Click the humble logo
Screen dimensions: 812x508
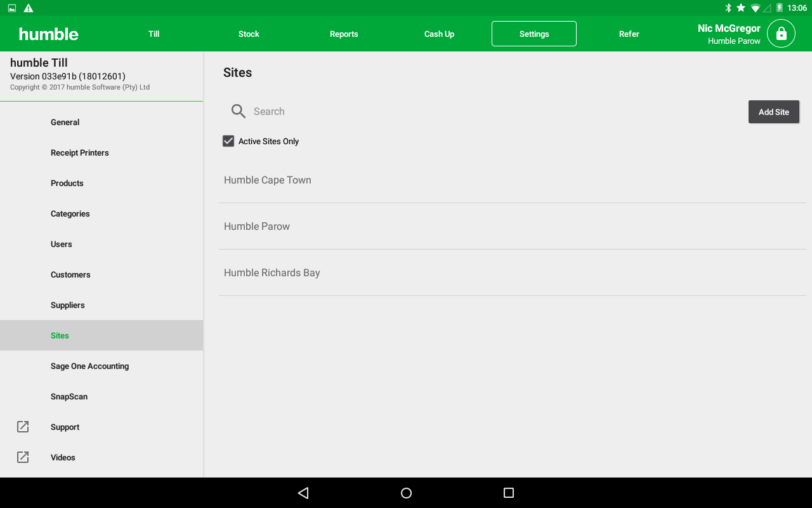pyautogui.click(x=49, y=34)
